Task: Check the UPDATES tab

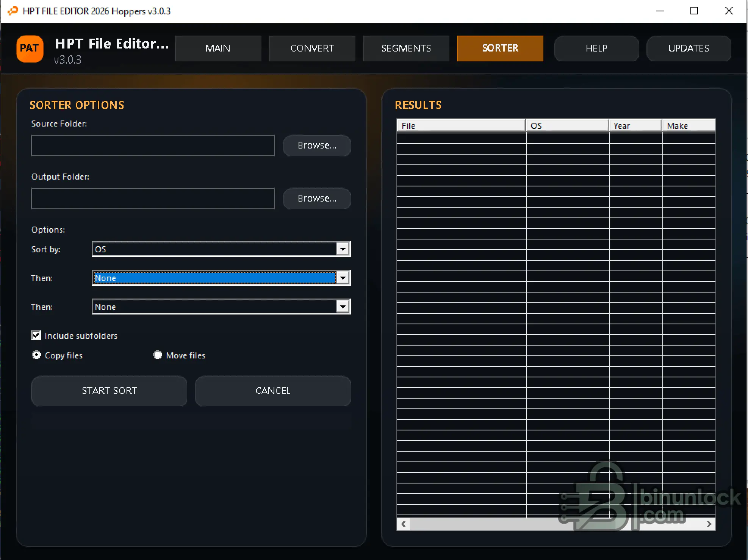Action: (689, 48)
